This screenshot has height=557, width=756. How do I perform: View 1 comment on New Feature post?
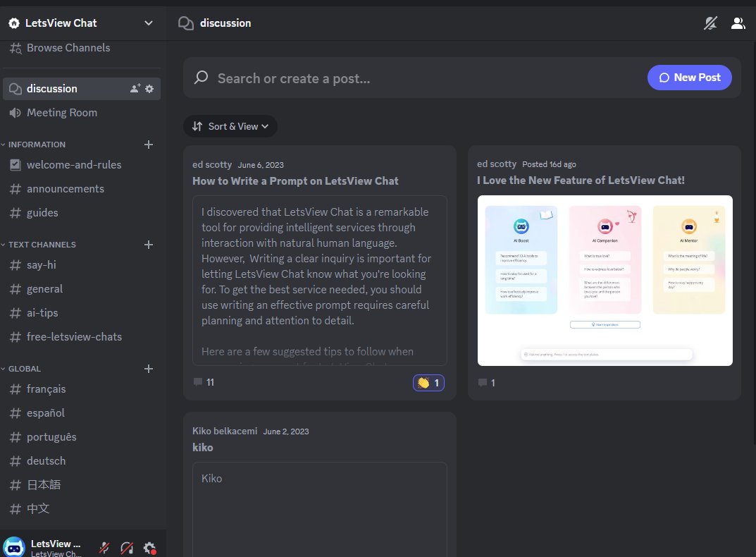point(486,383)
